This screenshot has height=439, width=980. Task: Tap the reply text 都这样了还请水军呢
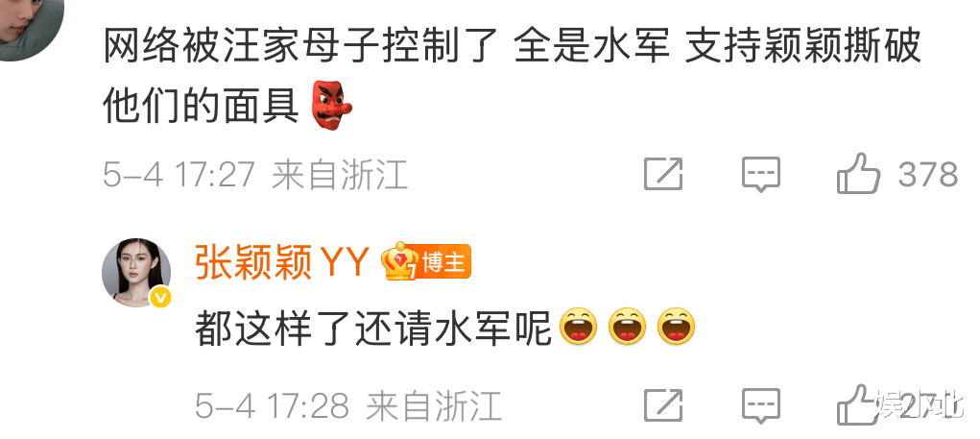point(372,328)
